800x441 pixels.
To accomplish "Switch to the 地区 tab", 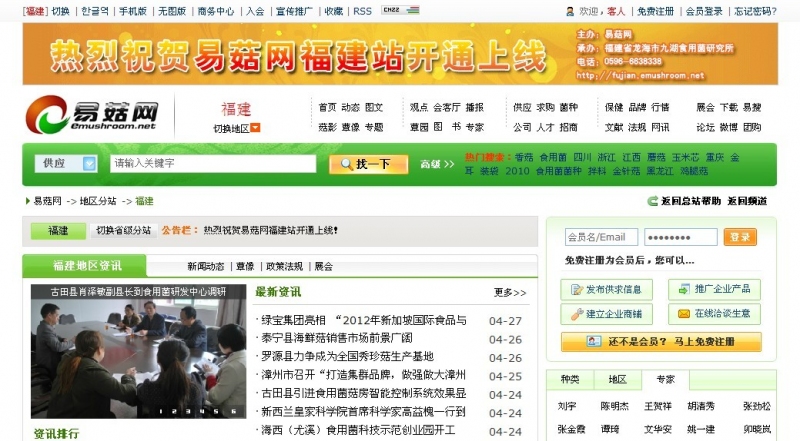I will click(618, 380).
